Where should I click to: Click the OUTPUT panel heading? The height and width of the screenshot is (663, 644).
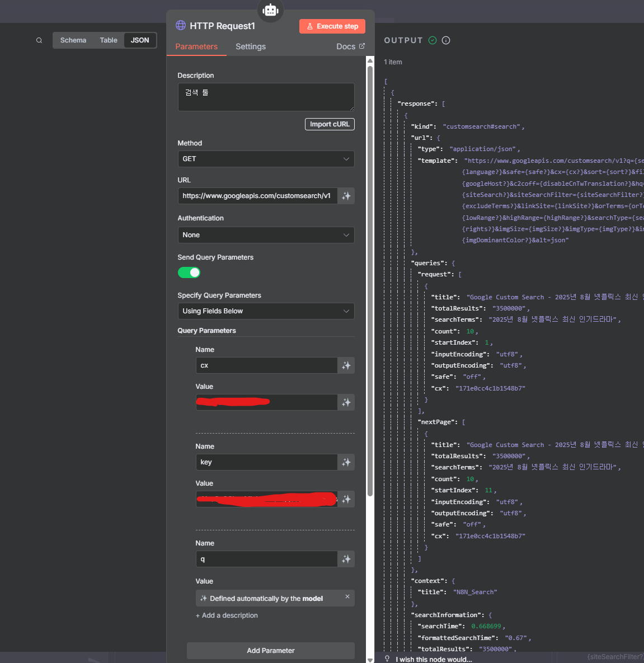(403, 40)
